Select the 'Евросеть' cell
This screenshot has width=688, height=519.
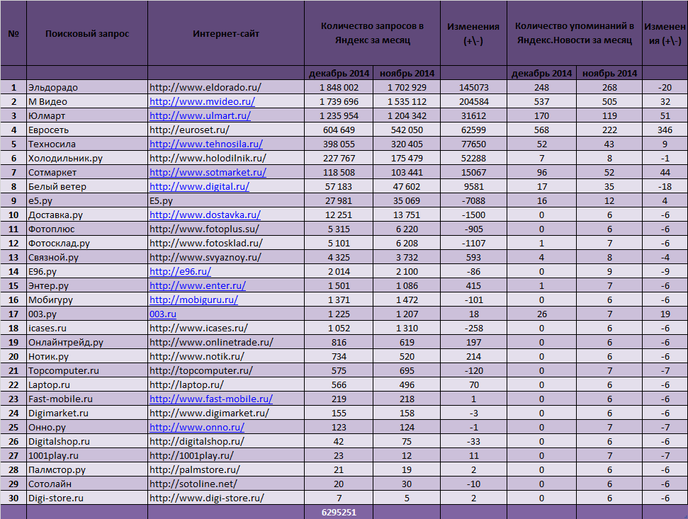click(87, 130)
